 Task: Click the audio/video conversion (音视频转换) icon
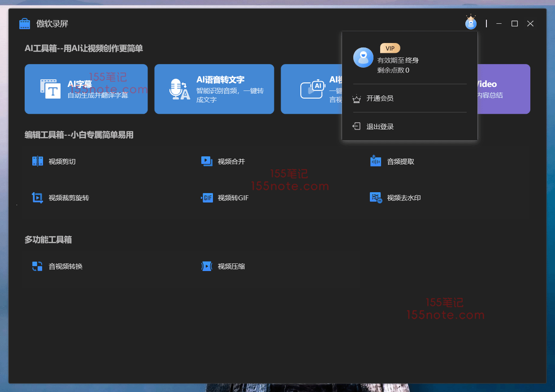(38, 267)
